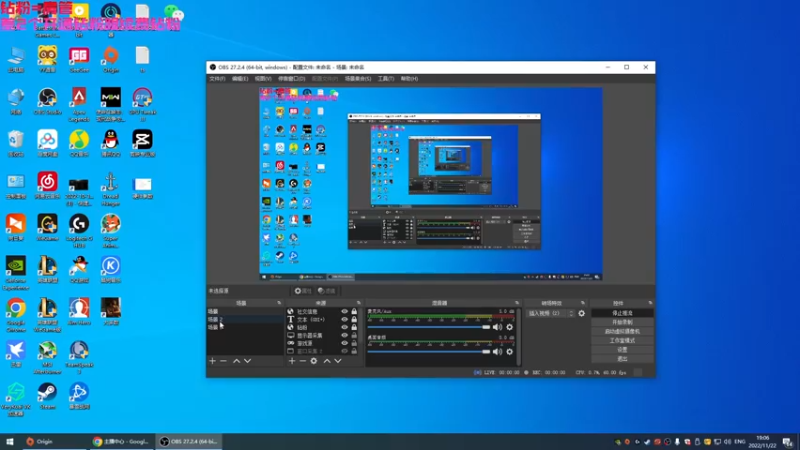This screenshot has height=450, width=800.
Task: Switch to Chrome 主播中心 taskbar window
Action: [x=121, y=442]
